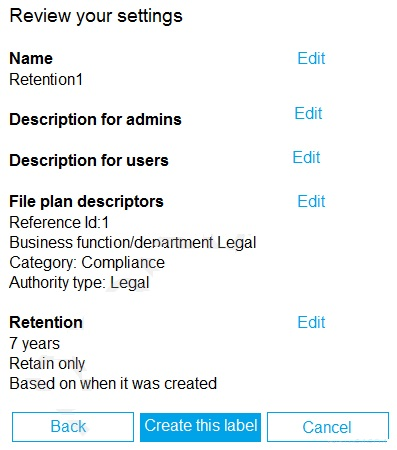The image size is (397, 450).
Task: Select the Review your settings heading
Action: [x=96, y=16]
